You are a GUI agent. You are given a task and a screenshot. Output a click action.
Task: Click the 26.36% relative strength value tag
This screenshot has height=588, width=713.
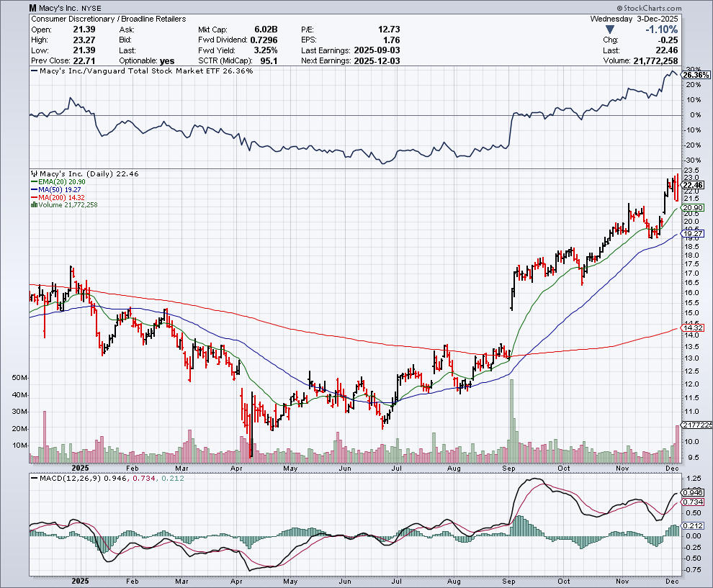[x=696, y=75]
